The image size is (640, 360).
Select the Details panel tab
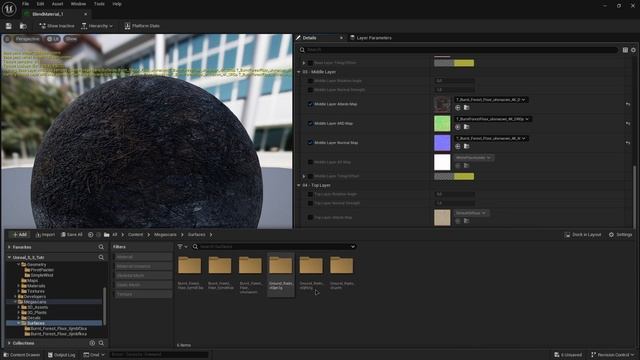[x=309, y=38]
